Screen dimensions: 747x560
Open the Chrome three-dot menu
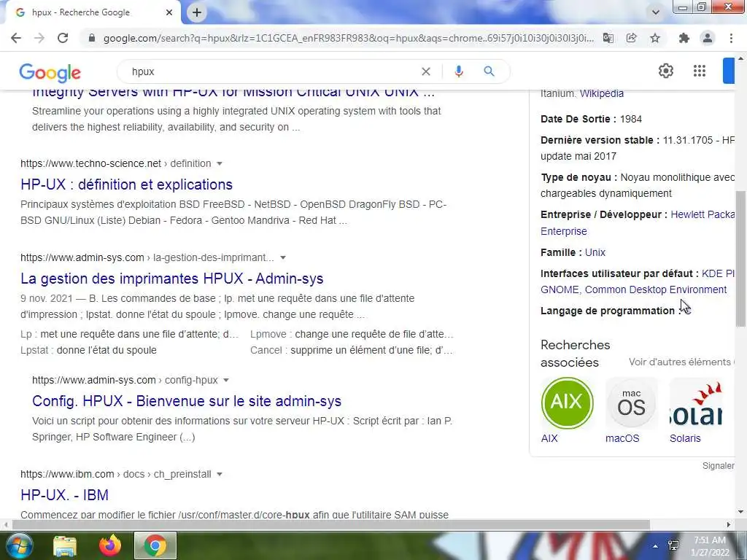coord(731,38)
